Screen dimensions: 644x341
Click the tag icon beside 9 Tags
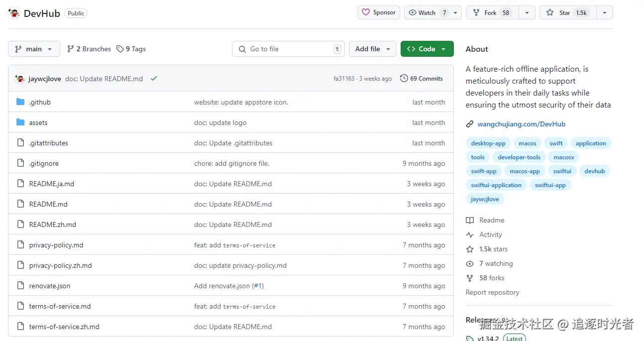coord(120,49)
